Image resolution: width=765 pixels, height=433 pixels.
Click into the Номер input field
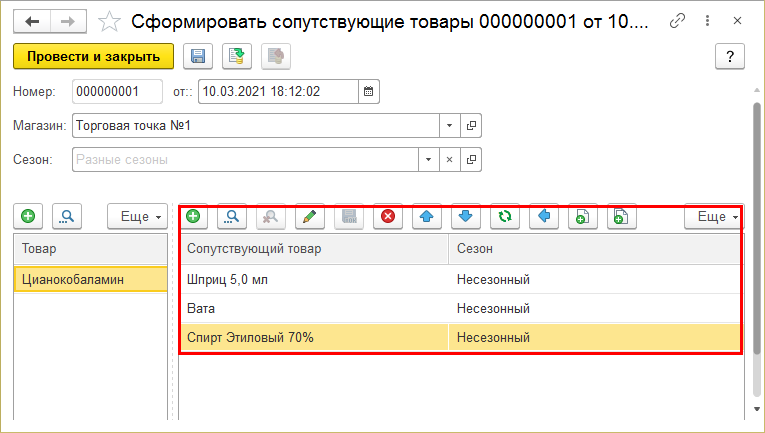pos(117,92)
